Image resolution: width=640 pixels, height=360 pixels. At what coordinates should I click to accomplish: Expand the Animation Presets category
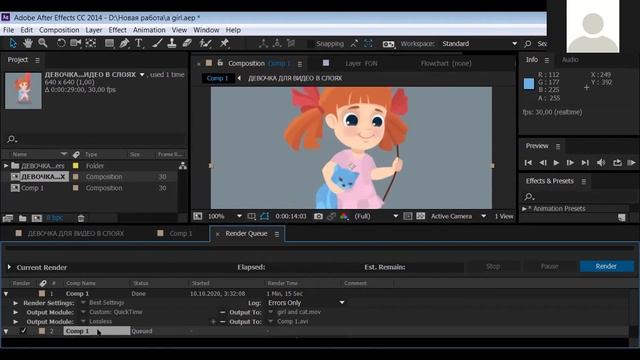click(x=524, y=209)
